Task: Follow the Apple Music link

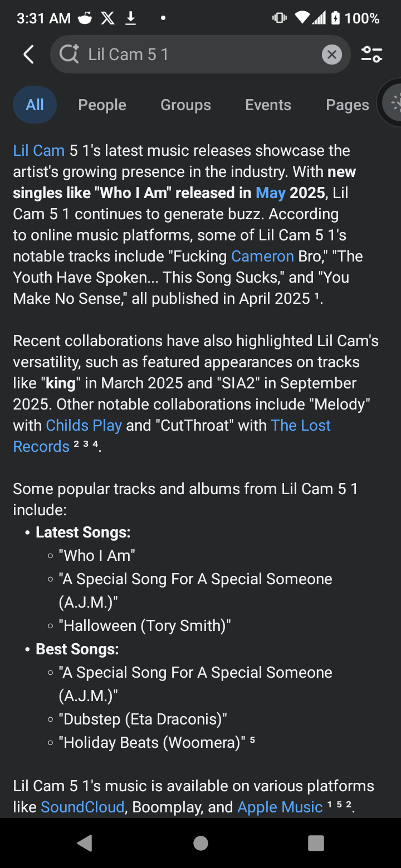Action: point(280,807)
